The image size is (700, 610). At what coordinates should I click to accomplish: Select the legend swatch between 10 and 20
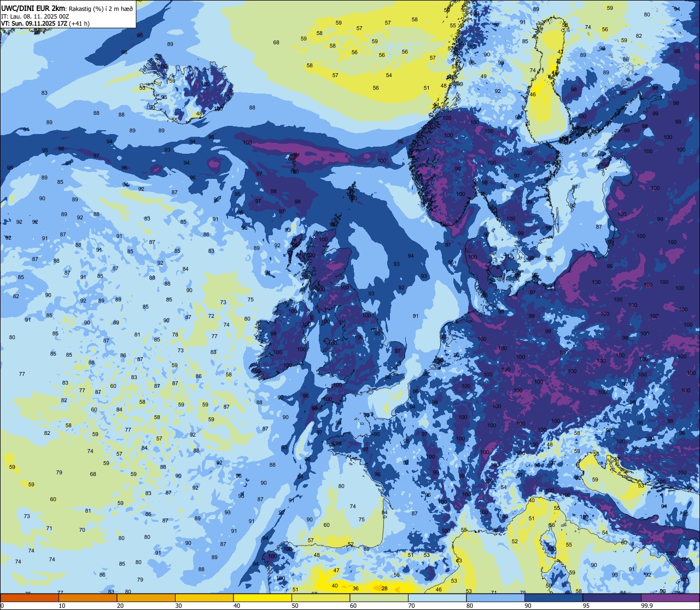tap(87, 597)
